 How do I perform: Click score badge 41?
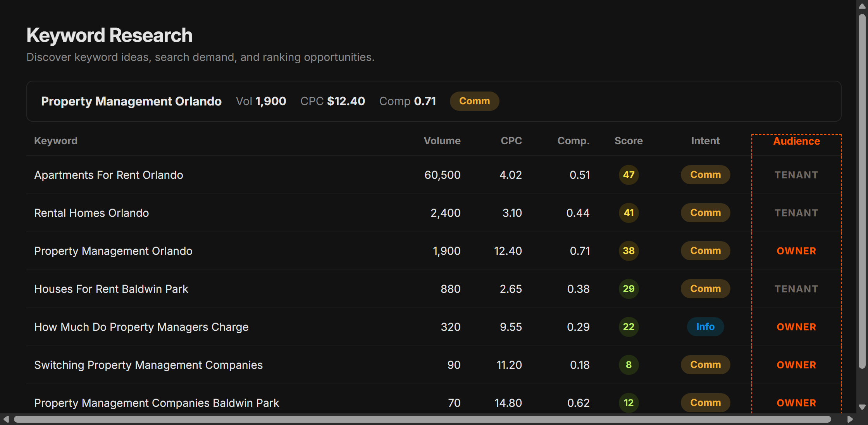[x=629, y=213]
